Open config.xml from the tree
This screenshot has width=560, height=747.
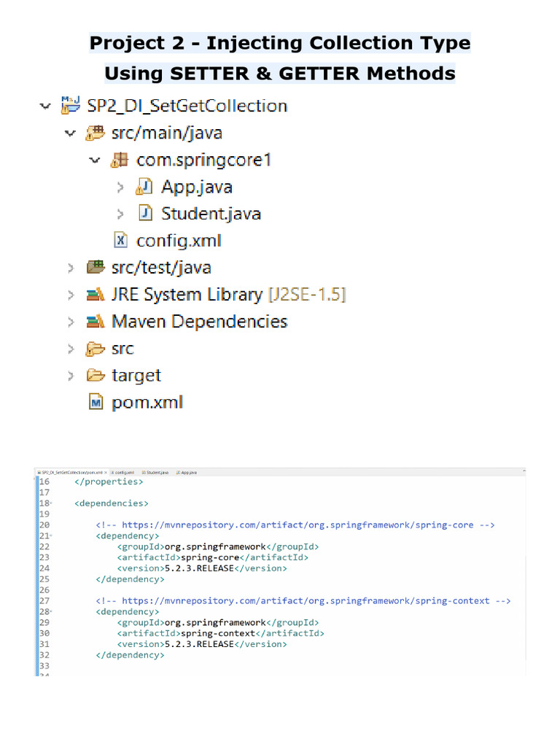click(x=179, y=241)
